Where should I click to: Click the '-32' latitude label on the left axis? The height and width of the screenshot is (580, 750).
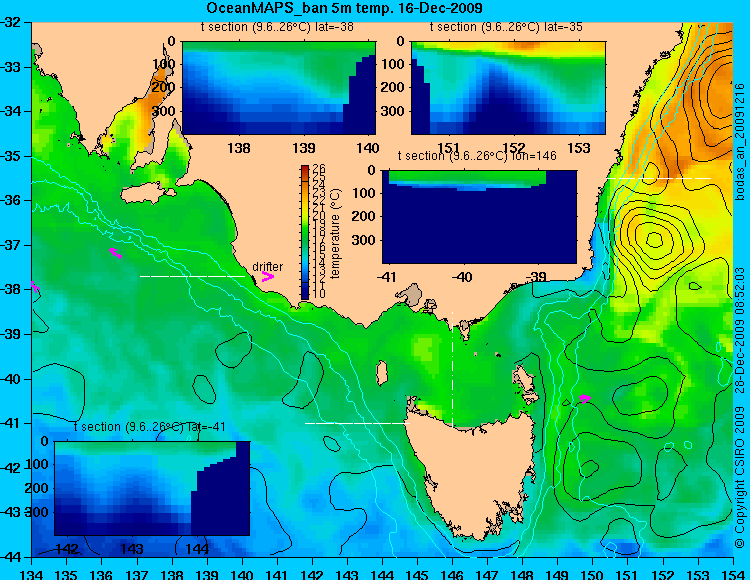11,22
